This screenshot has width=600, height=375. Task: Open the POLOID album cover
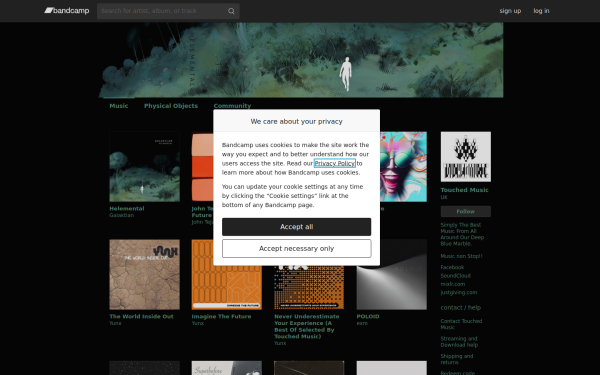pos(391,275)
